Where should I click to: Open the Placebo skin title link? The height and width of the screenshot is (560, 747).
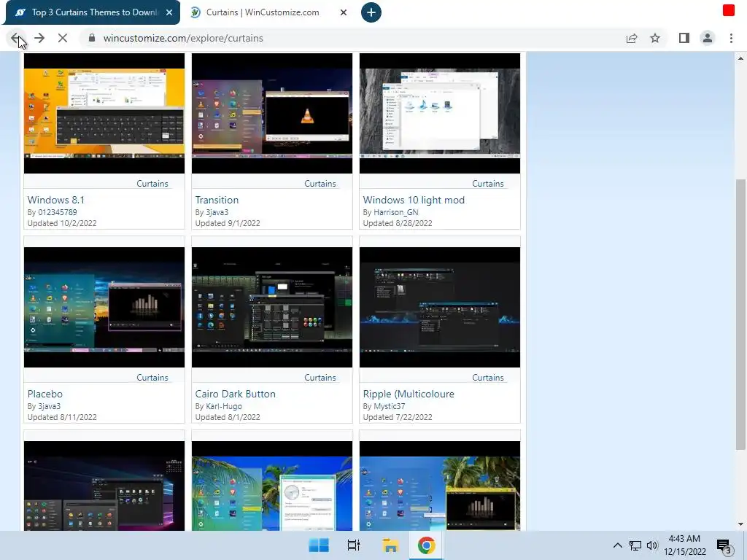click(x=44, y=394)
